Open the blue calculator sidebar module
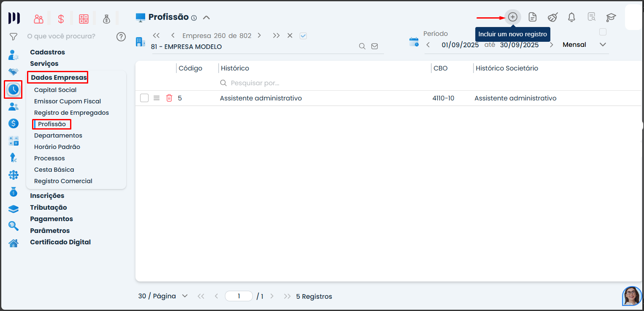 click(x=14, y=141)
